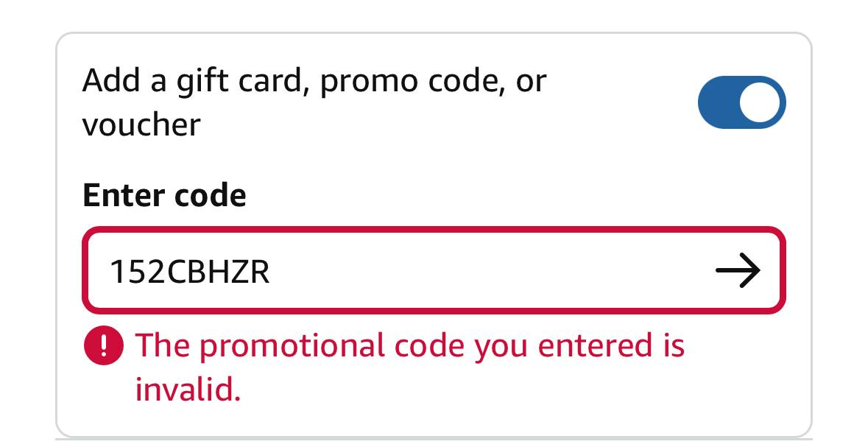Click the red exclamation error icon
Image resolution: width=868 pixels, height=447 pixels.
104,345
